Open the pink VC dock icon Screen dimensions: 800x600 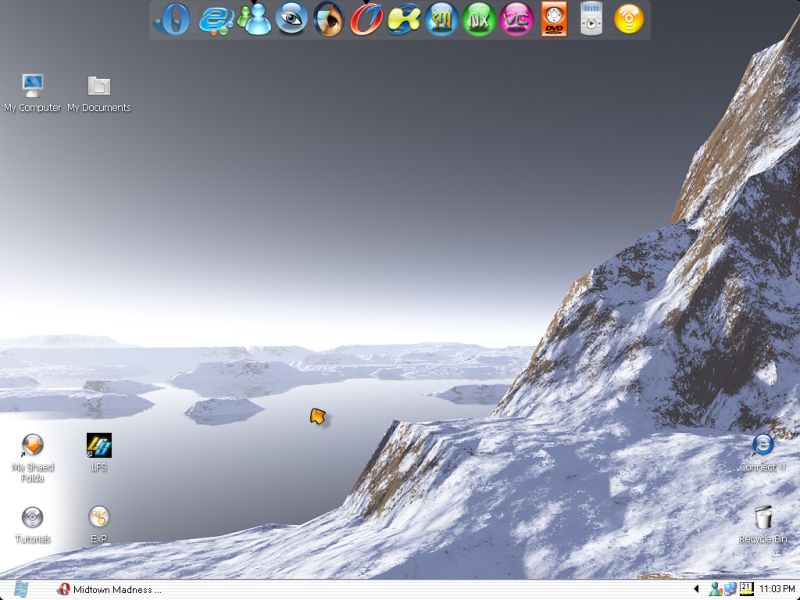(x=516, y=19)
